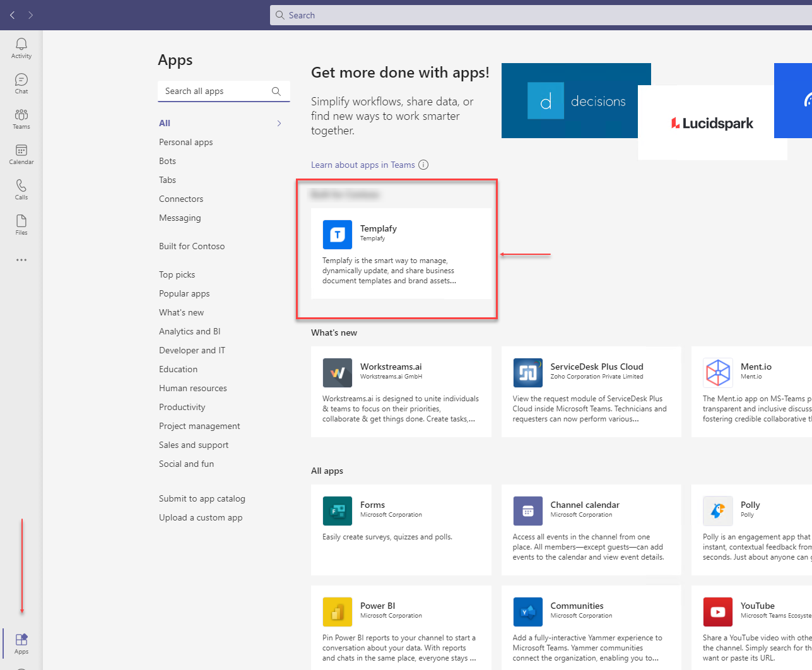Viewport: 812px width, 670px height.
Task: Click the ServiceDesk Plus Cloud icon
Action: (x=528, y=373)
